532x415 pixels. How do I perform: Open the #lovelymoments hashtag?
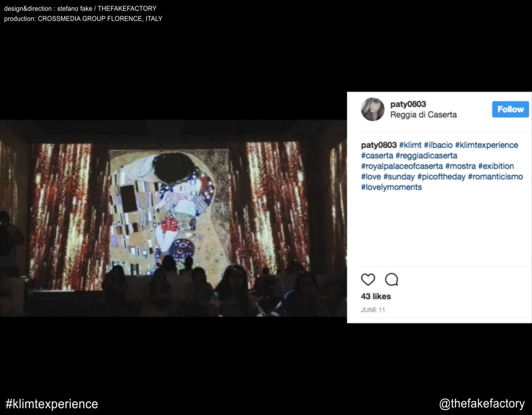(x=391, y=187)
